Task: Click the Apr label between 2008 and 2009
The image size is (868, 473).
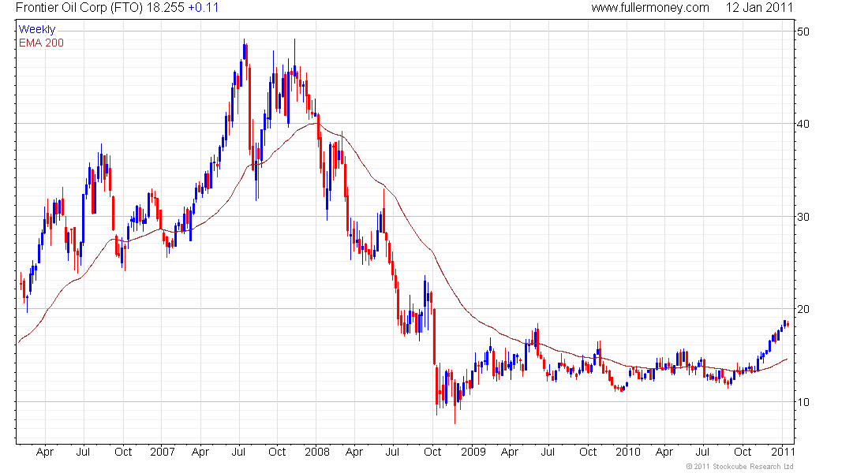Action: click(x=354, y=452)
